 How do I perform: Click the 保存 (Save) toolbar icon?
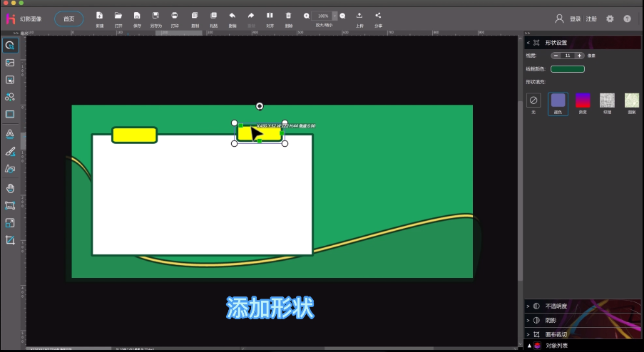coord(136,16)
